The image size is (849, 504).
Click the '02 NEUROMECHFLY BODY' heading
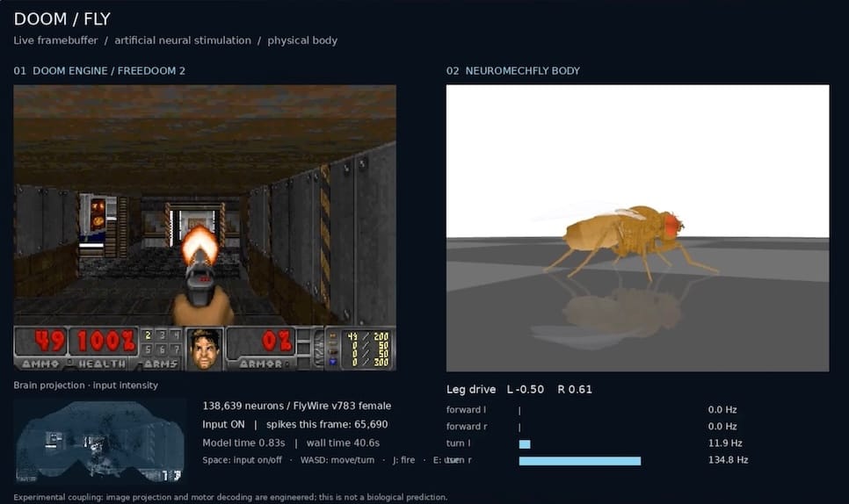pos(512,71)
